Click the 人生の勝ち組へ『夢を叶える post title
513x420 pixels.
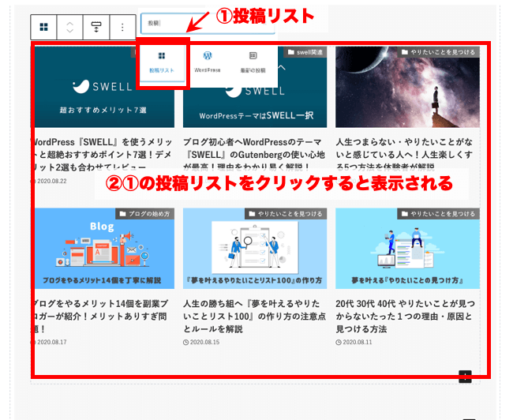click(254, 317)
